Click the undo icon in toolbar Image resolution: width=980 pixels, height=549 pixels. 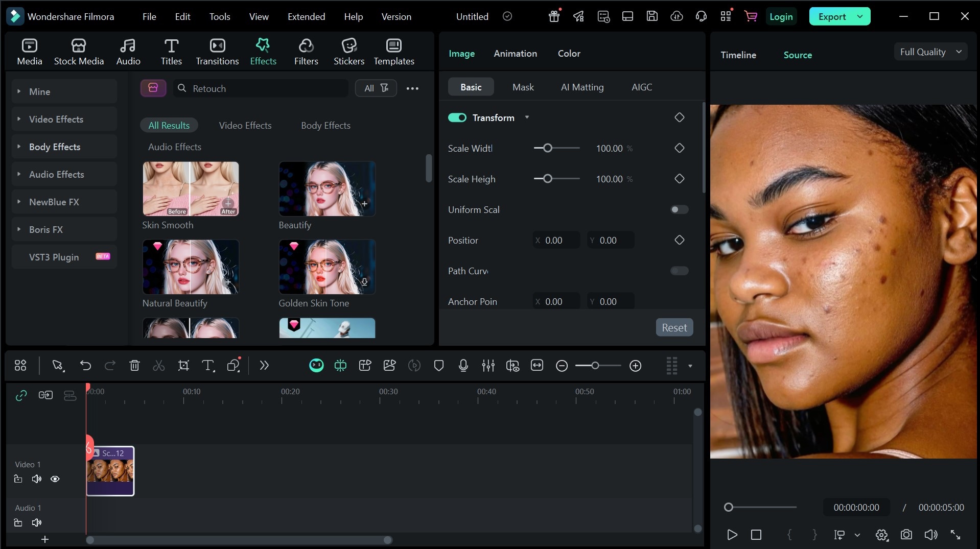(x=85, y=365)
